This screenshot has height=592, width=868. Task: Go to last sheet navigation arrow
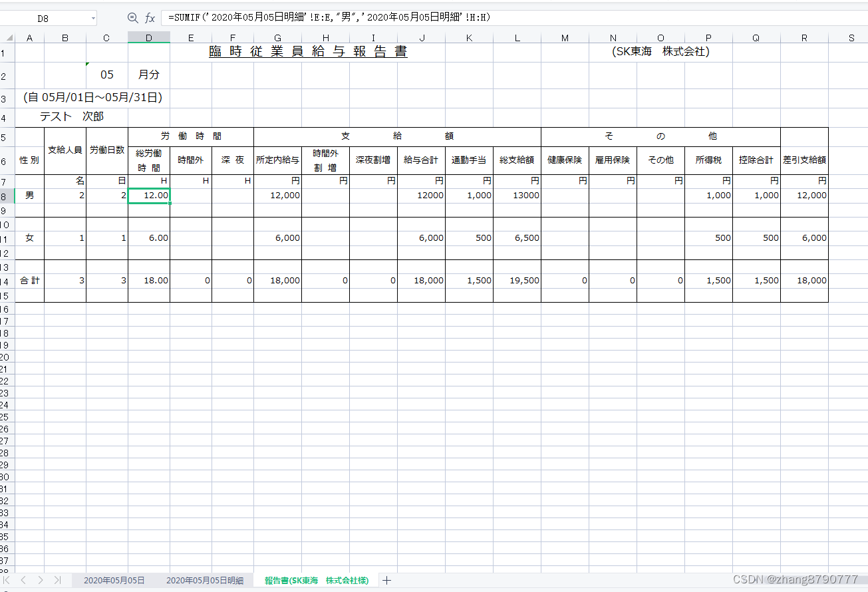pyautogui.click(x=57, y=580)
